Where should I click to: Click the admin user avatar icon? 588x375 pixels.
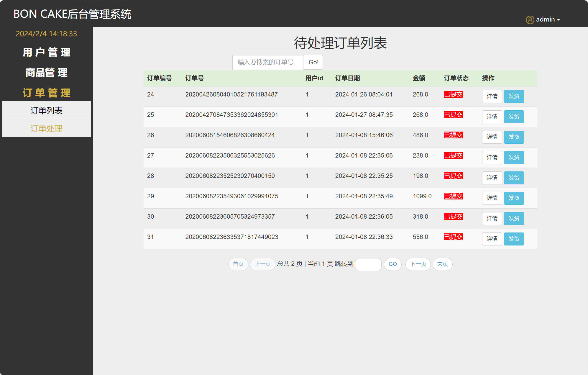(530, 20)
